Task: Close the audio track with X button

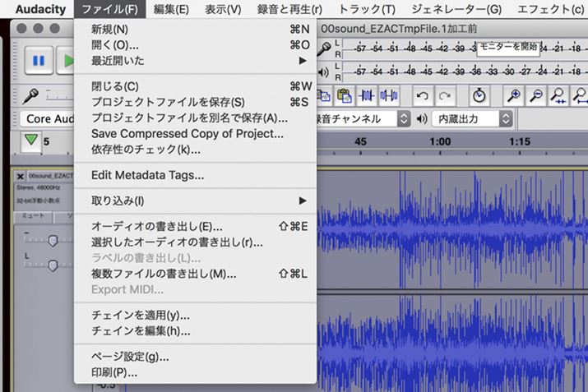Action: click(x=21, y=176)
